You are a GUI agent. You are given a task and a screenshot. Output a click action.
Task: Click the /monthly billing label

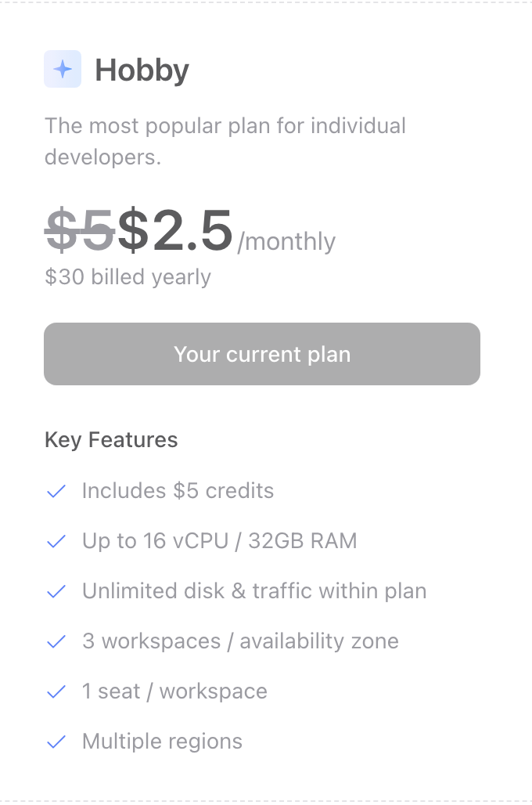286,241
